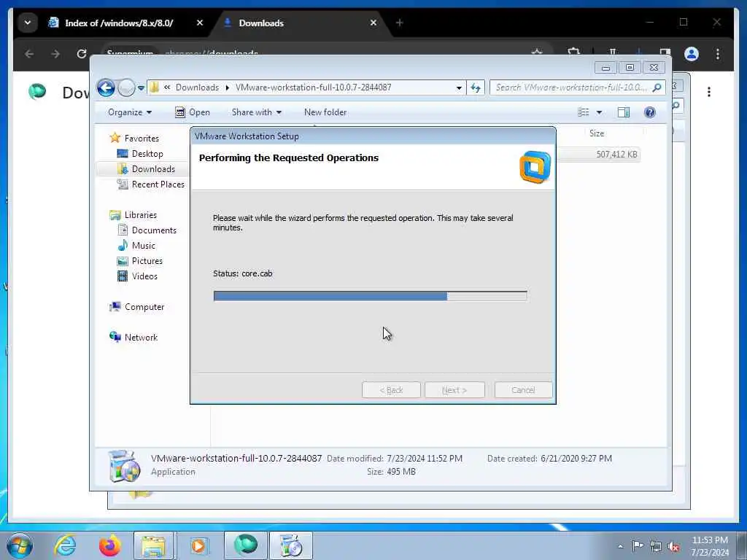The image size is (747, 560).
Task: Click the VMware logo in the setup dialog
Action: (535, 167)
